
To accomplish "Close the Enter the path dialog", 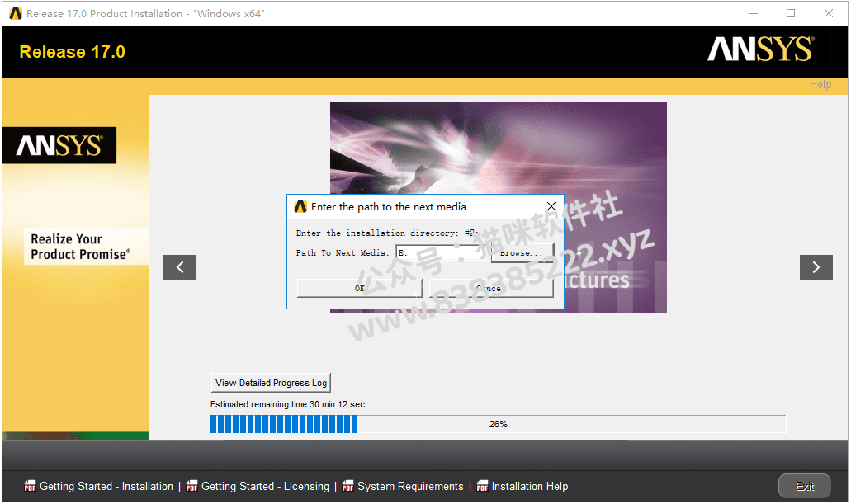I will pos(551,206).
